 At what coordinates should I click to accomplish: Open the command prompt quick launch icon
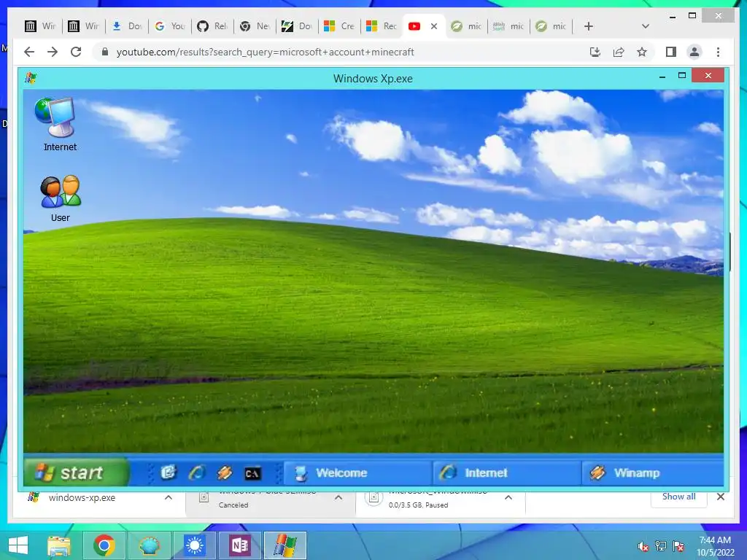click(252, 472)
